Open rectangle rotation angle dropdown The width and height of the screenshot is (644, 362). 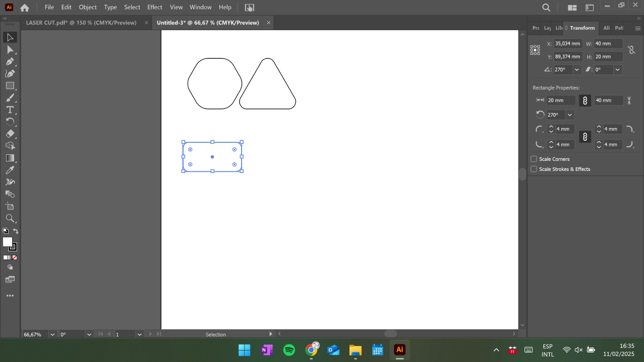click(570, 115)
